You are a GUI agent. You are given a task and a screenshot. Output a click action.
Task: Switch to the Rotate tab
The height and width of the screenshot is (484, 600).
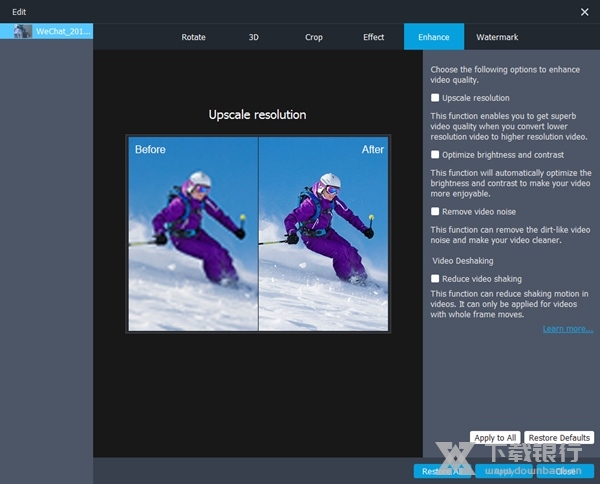[193, 37]
